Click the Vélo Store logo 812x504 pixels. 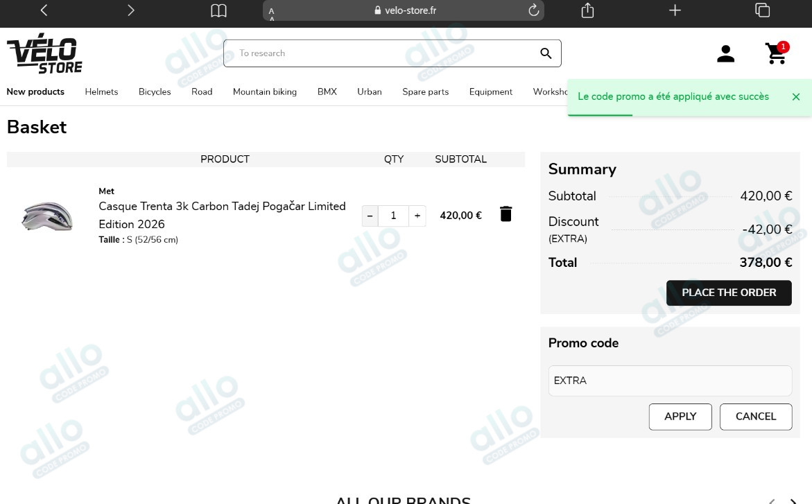click(x=44, y=53)
